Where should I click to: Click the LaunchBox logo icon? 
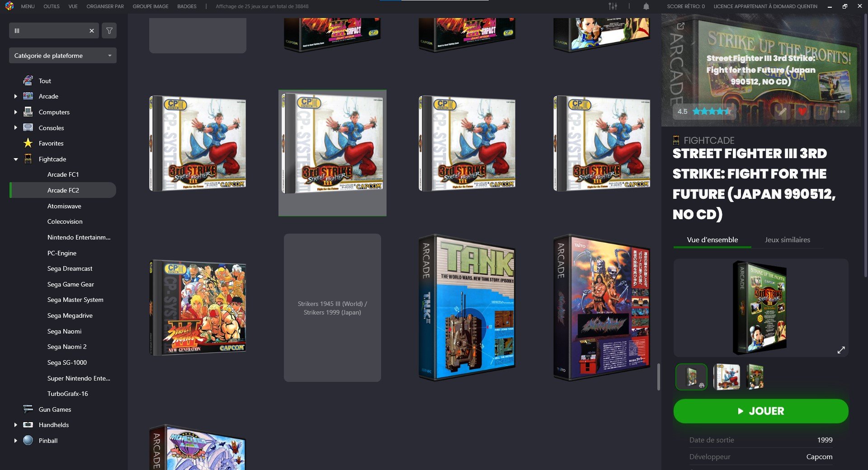tap(9, 6)
